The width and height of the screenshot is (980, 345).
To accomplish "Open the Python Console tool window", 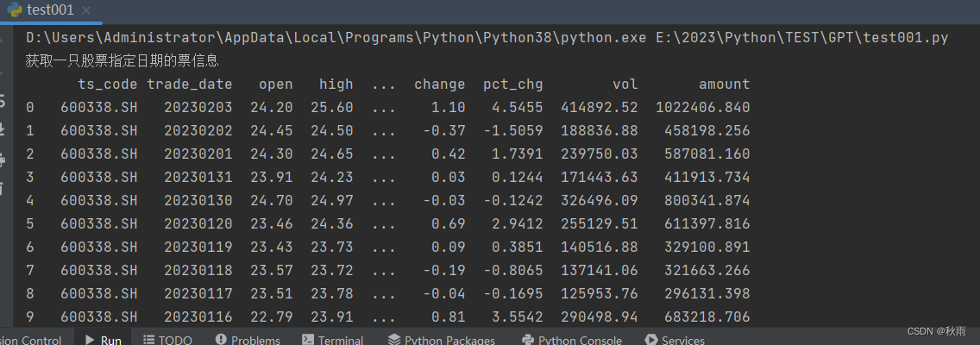I will 573,339.
